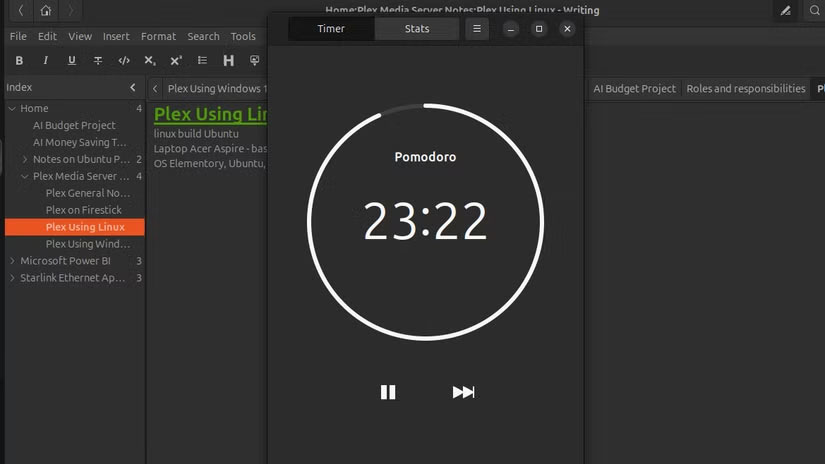Expand the Starlink Ethernet tree node

[12, 278]
